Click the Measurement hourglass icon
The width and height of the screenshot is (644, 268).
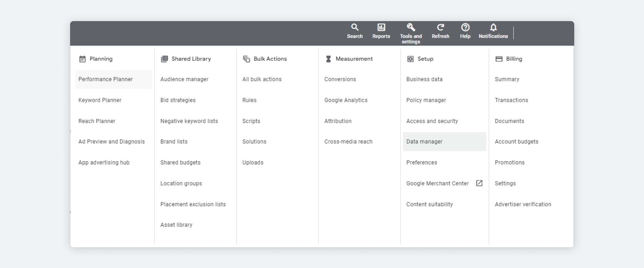328,59
